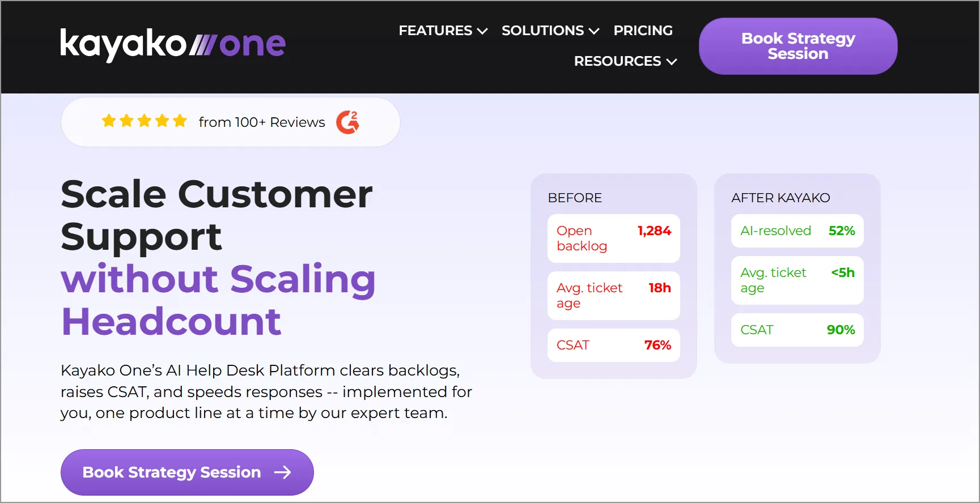The height and width of the screenshot is (503, 980).
Task: Open G2 reviews via the G2 icon
Action: coord(347,122)
